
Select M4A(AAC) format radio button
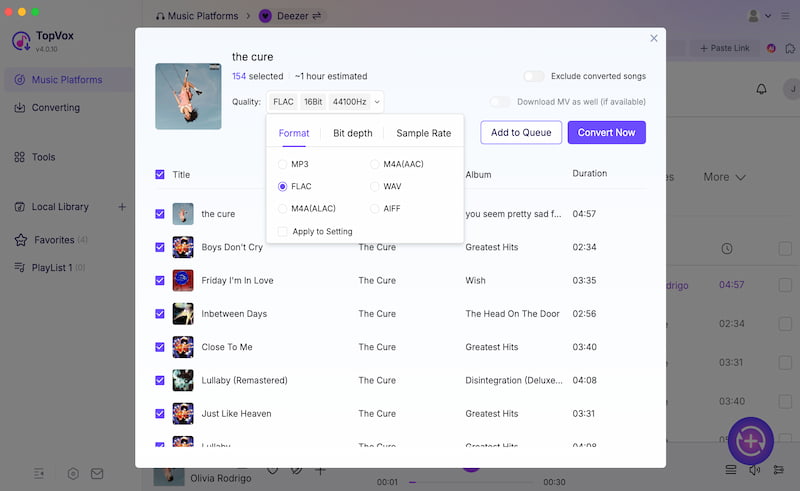(x=374, y=164)
